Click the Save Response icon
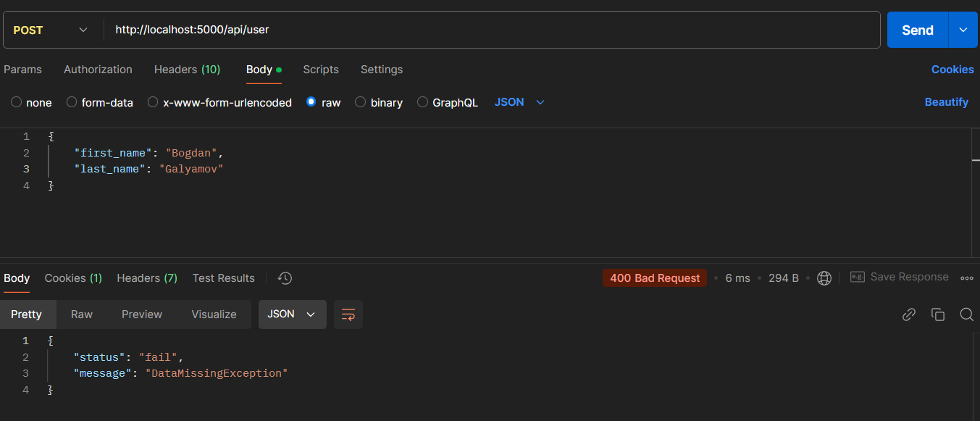This screenshot has width=980, height=421. click(x=857, y=278)
